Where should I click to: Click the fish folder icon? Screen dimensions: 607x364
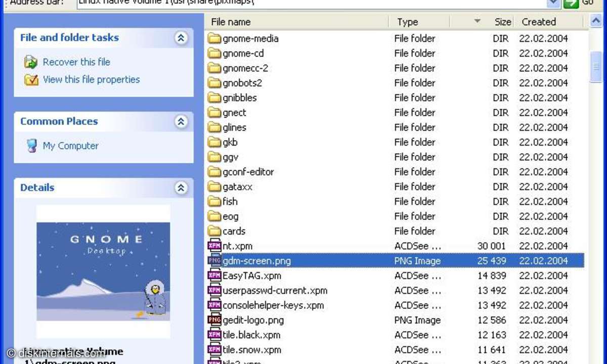point(214,202)
